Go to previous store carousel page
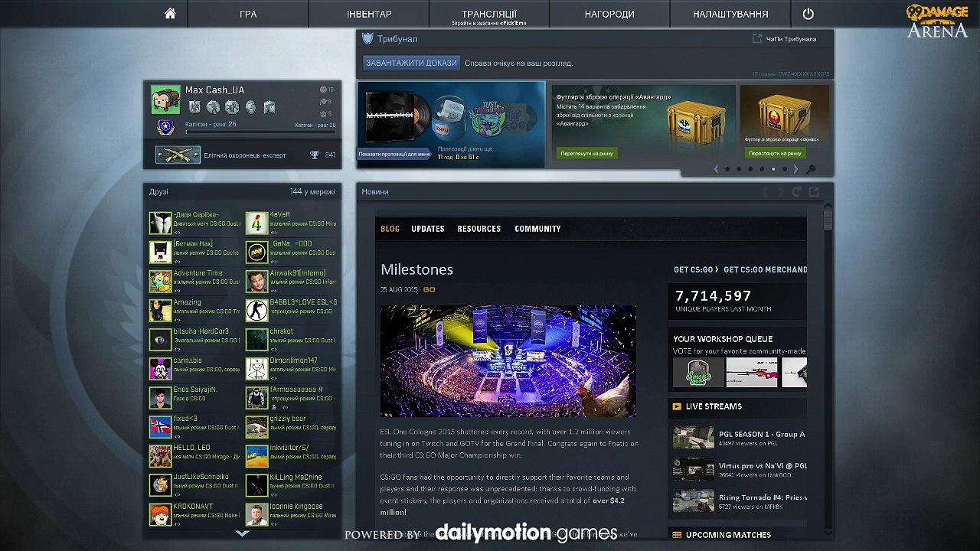This screenshot has height=551, width=980. pos(716,169)
